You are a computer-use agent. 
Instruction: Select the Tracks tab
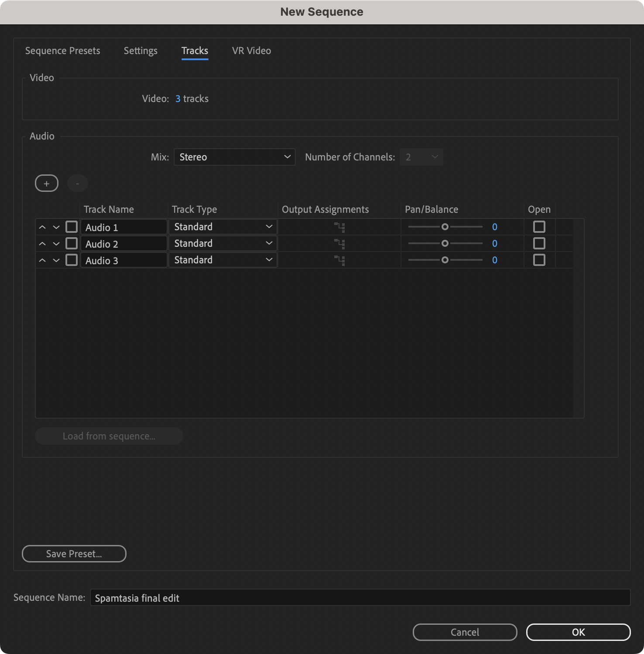(x=195, y=51)
